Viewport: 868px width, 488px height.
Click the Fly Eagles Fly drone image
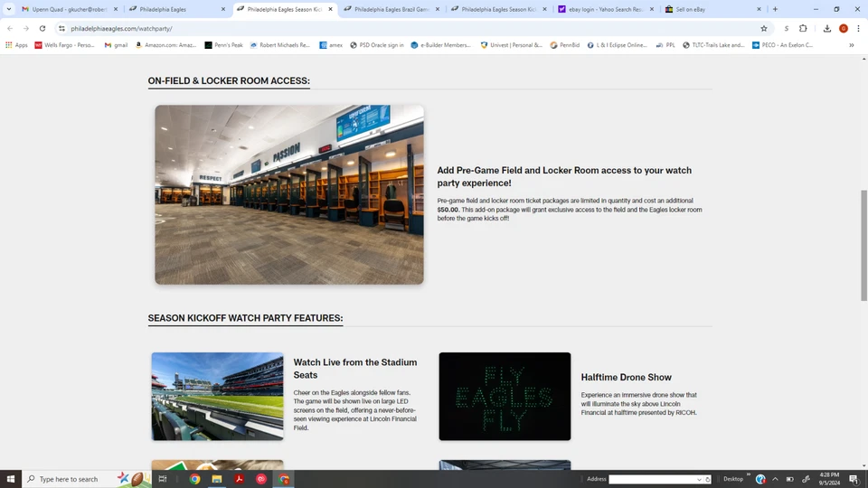(x=505, y=396)
